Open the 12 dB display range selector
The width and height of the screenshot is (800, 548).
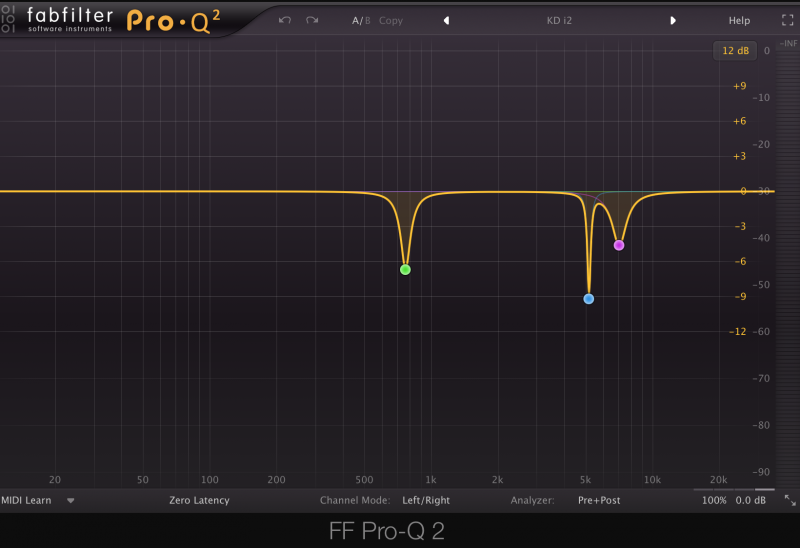coord(735,51)
